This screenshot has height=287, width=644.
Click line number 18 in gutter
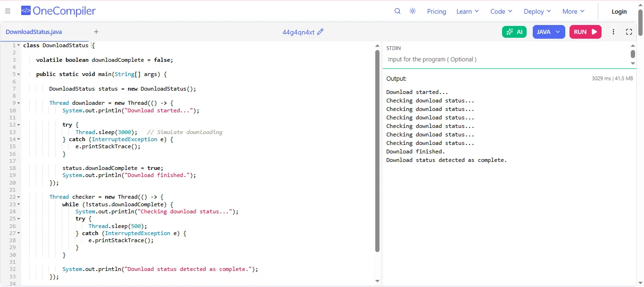pos(13,168)
